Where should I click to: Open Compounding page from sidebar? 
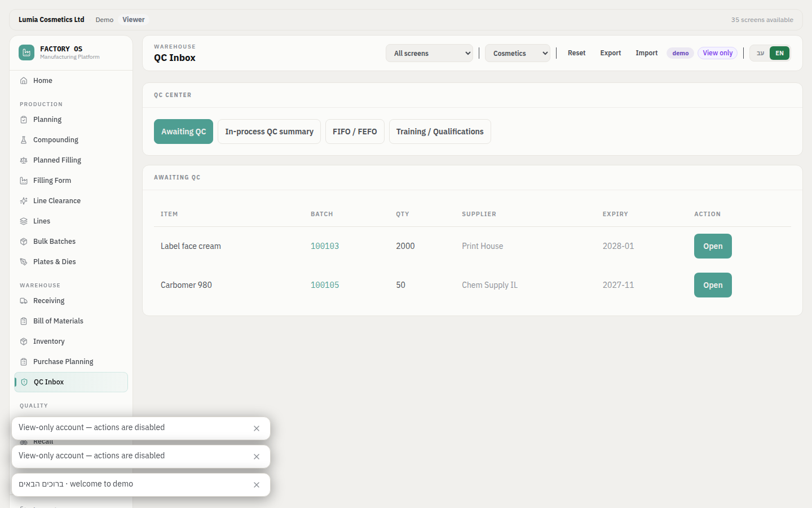pos(71,140)
